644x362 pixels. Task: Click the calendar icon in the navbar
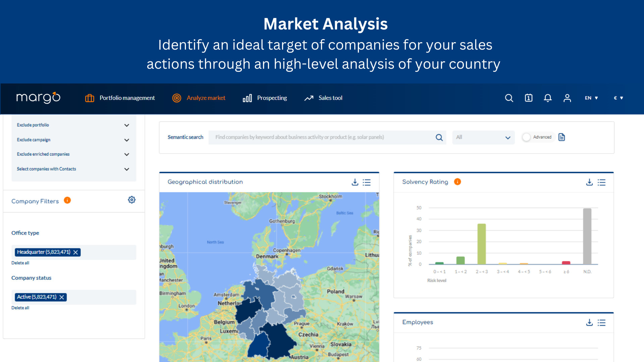[x=529, y=98]
